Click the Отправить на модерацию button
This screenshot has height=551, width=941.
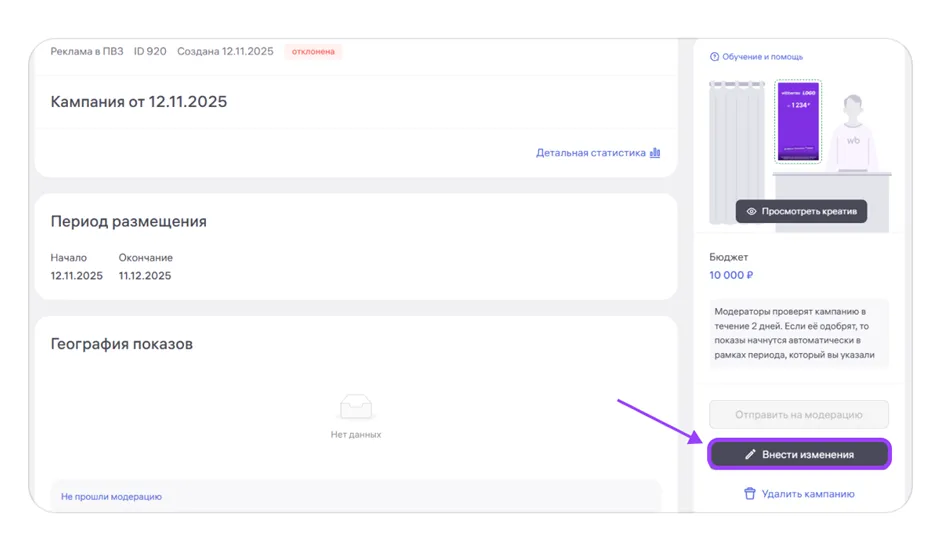[798, 414]
